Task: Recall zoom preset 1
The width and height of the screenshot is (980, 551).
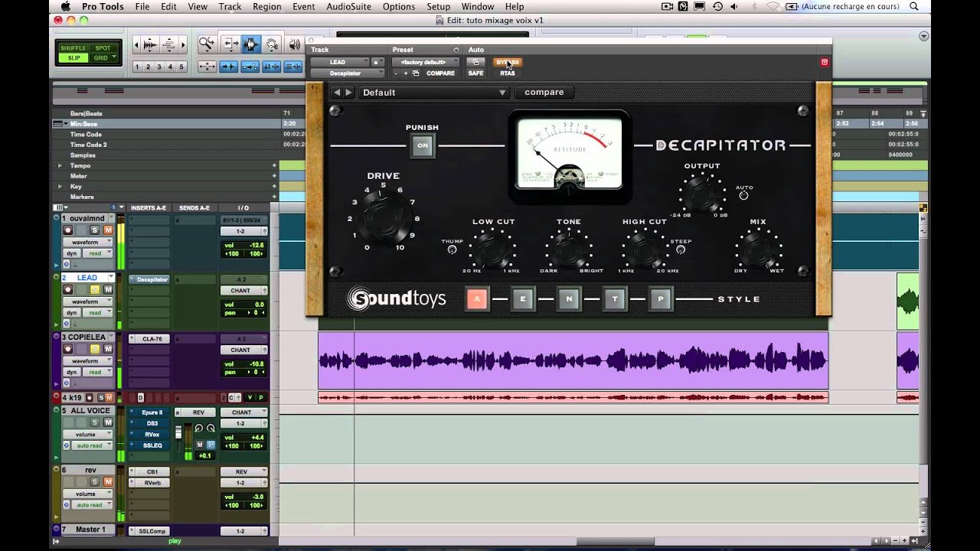Action: point(137,67)
